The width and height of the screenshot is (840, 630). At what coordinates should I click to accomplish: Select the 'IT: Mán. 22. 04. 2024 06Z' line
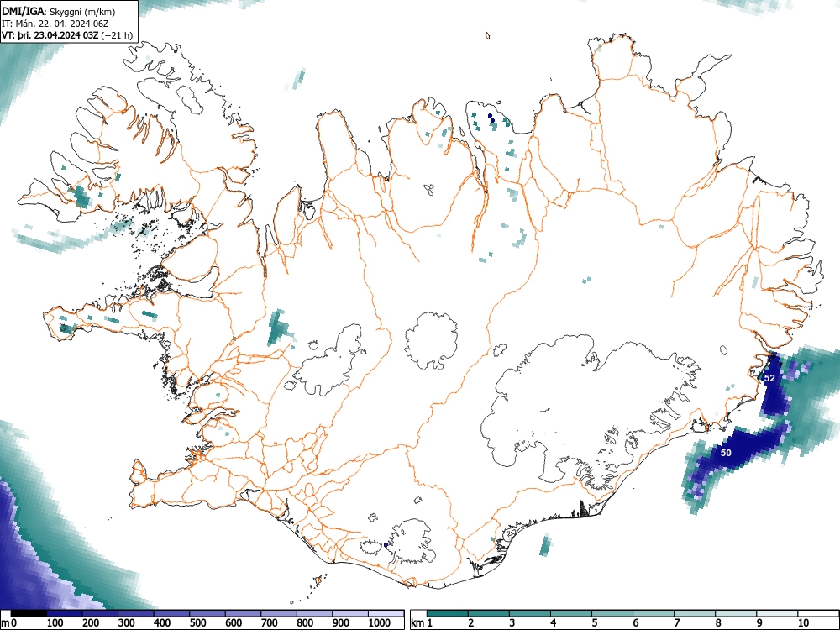click(56, 24)
